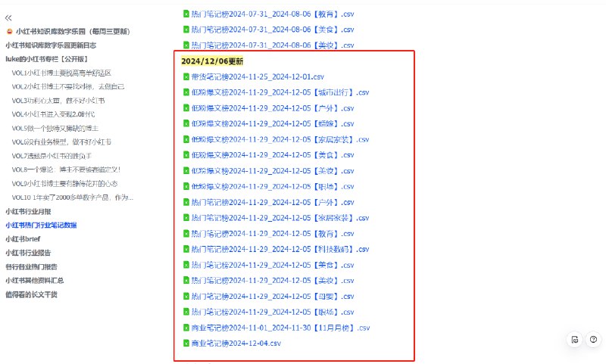Collapse the sidebar with double-chevron icon

click(x=8, y=17)
